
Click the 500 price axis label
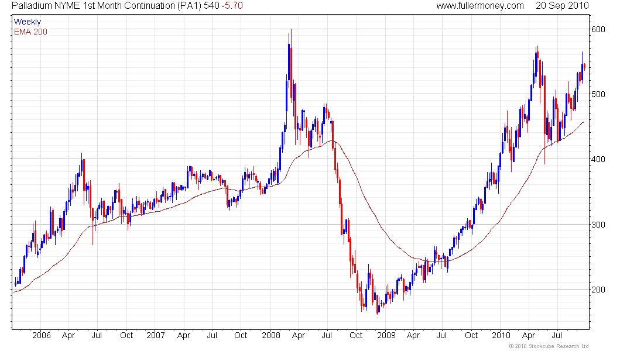click(598, 94)
